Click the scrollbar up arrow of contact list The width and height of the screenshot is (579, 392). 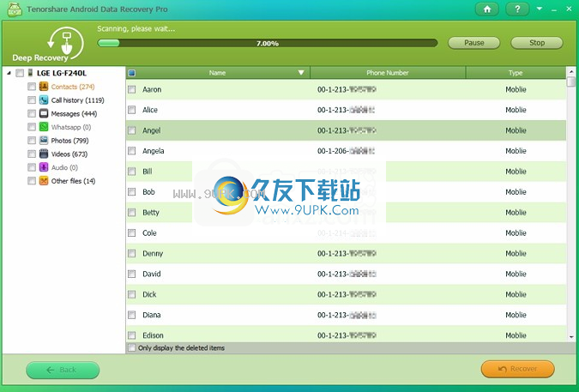tap(571, 71)
